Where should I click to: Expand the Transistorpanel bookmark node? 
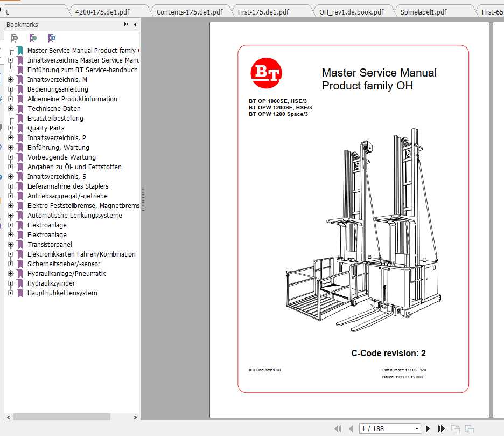click(10, 245)
